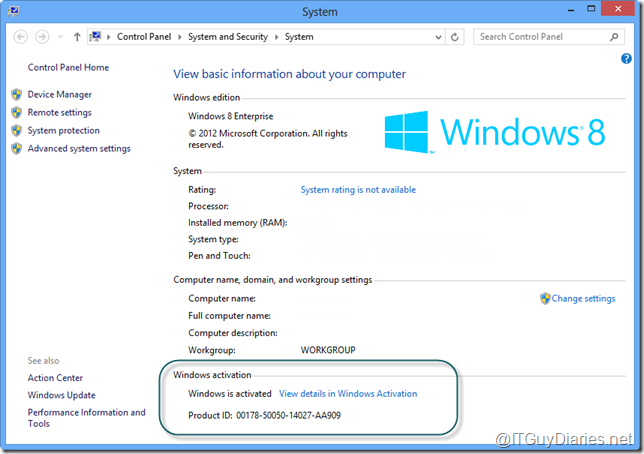Click 'Windows is activated' text
This screenshot has height=454, width=644.
pyautogui.click(x=230, y=394)
